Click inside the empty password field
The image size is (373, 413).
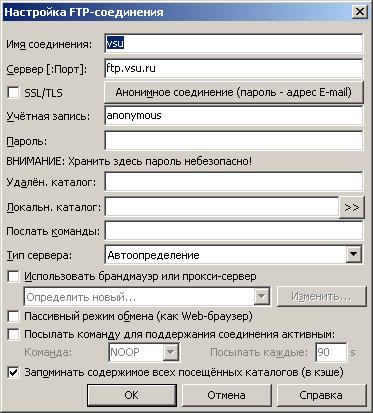[x=234, y=141]
